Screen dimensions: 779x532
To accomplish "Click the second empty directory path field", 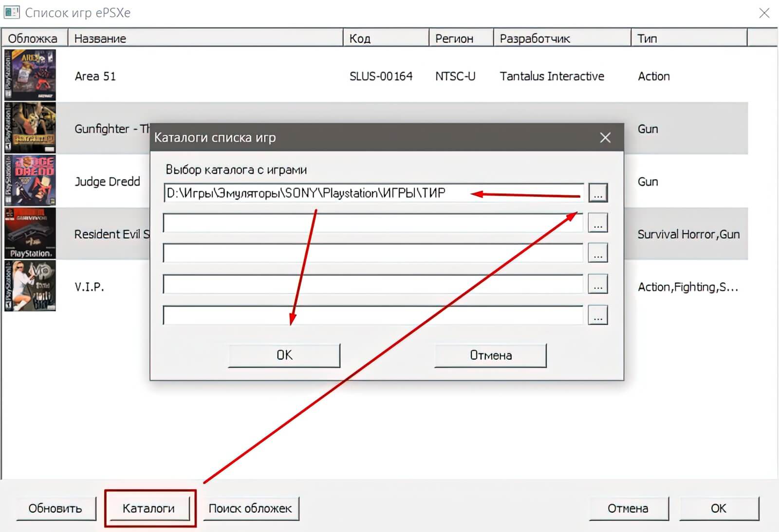I will click(373, 223).
